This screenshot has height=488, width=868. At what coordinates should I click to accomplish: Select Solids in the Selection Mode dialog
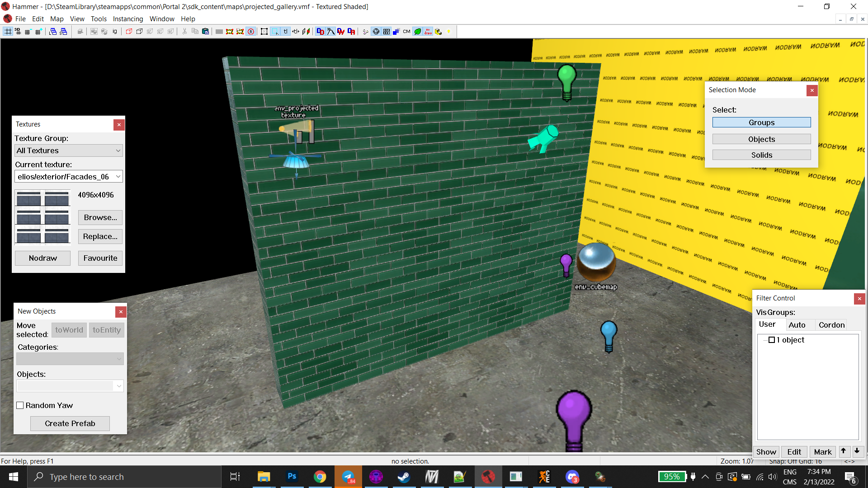[761, 155]
